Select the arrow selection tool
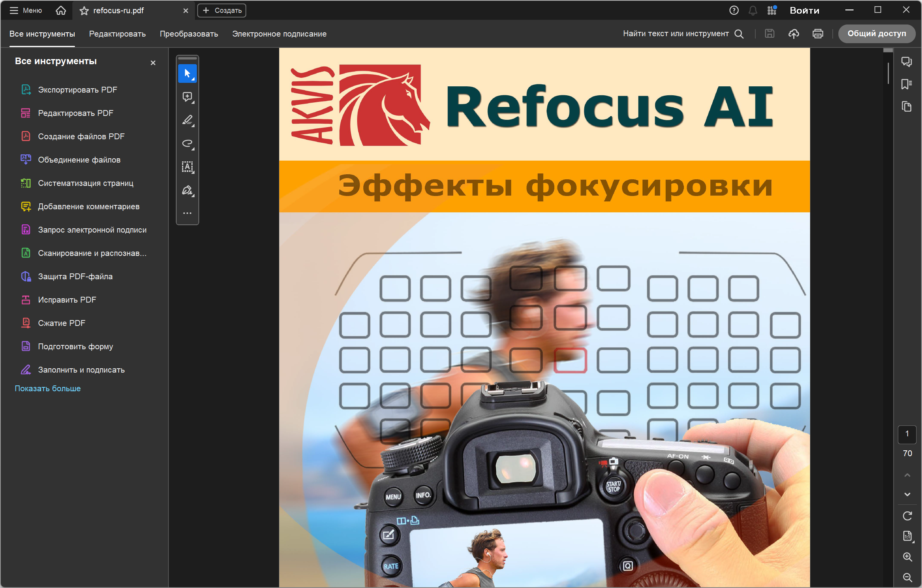Screen dimensions: 922x588 (x=187, y=73)
